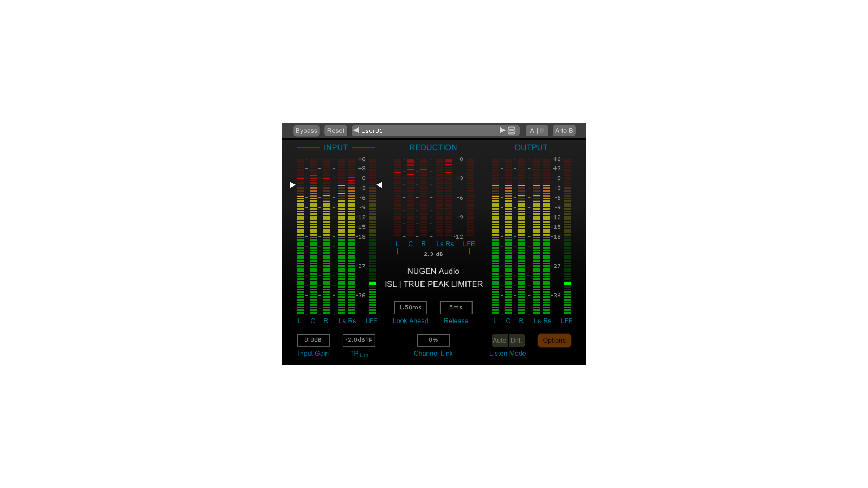Open the Options panel

554,341
